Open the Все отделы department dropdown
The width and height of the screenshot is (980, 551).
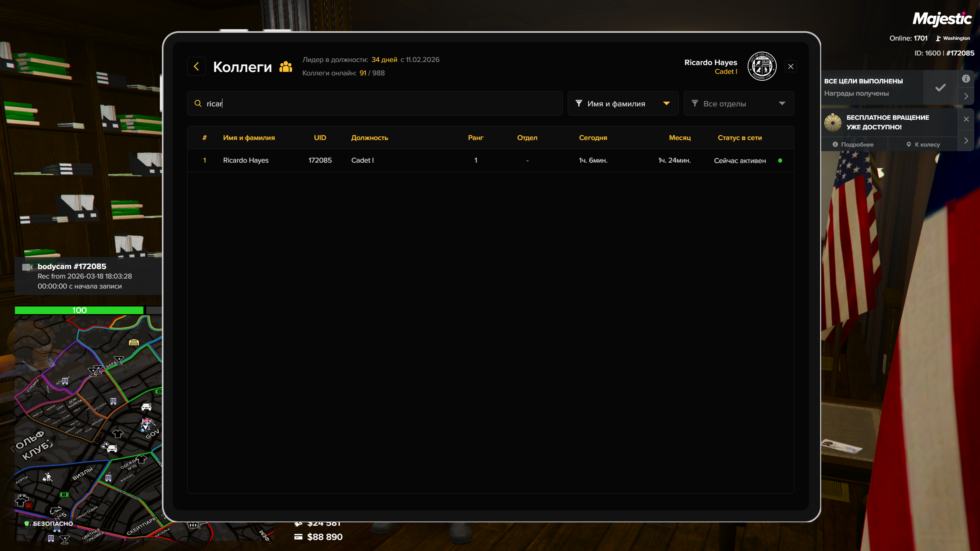738,103
